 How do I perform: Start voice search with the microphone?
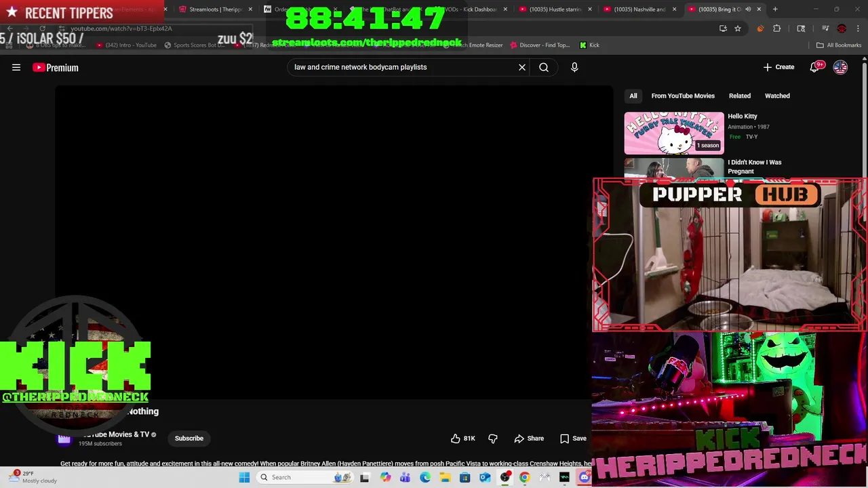pyautogui.click(x=574, y=67)
